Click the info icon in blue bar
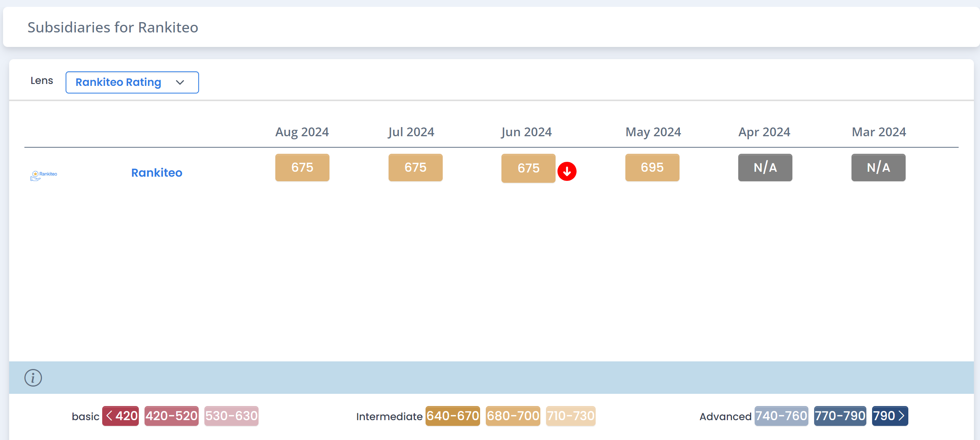This screenshot has width=980, height=440. pyautogui.click(x=33, y=378)
